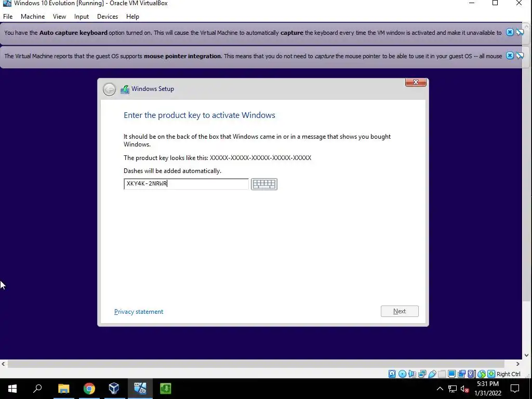Click the pin icon on mouse pointer integration notice

520,55
